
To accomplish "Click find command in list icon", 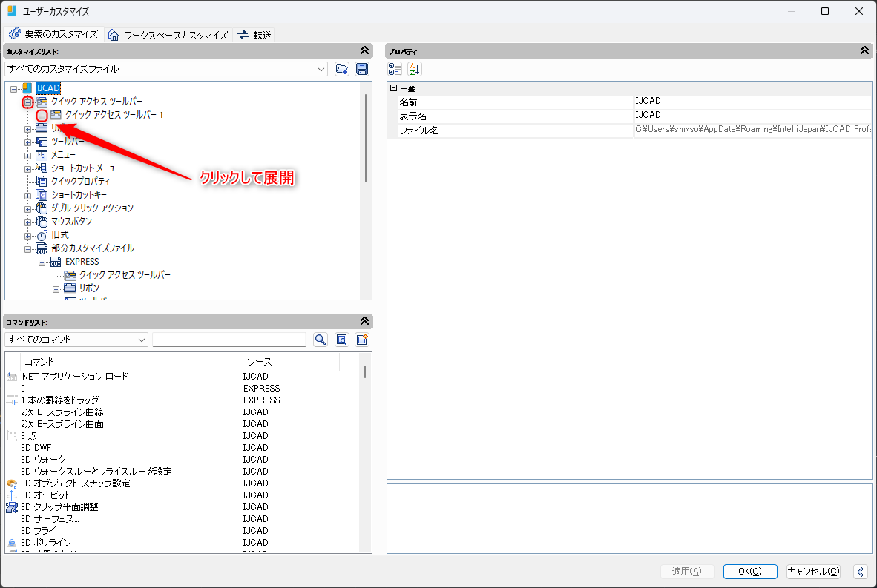I will 342,340.
